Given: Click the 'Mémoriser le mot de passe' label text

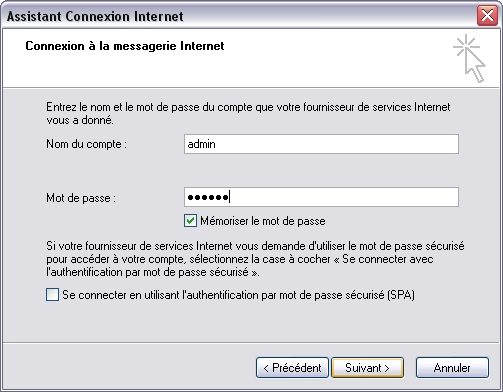Looking at the screenshot, I should (x=263, y=221).
